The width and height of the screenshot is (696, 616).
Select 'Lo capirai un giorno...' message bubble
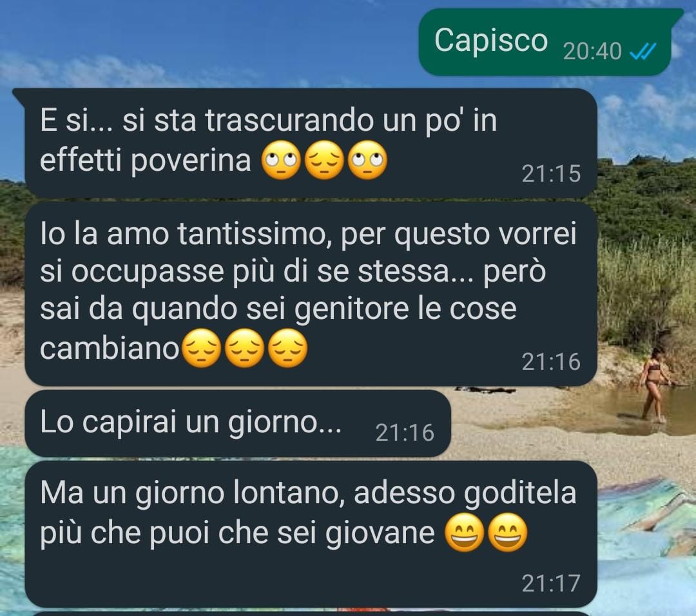click(x=238, y=423)
